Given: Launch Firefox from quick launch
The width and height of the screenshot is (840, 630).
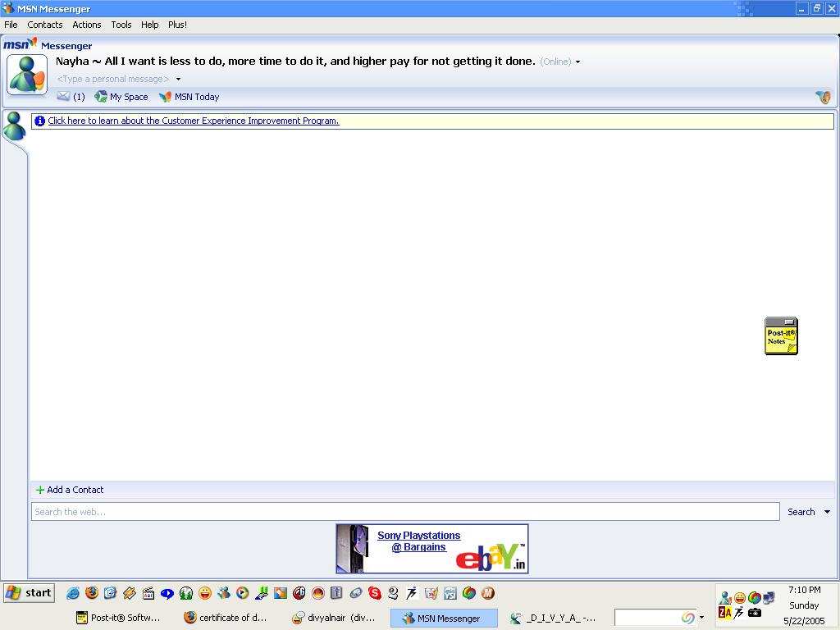Looking at the screenshot, I should pyautogui.click(x=92, y=593).
